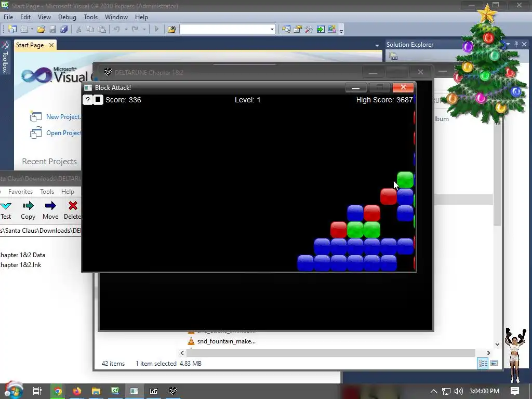Click the scroll left arrow in Explorer
532x399 pixels.
point(182,353)
